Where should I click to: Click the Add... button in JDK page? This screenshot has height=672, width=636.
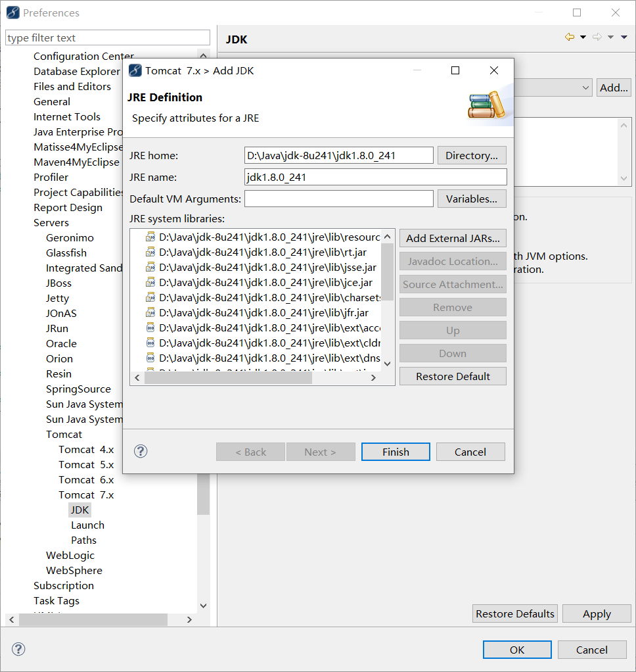pos(614,88)
